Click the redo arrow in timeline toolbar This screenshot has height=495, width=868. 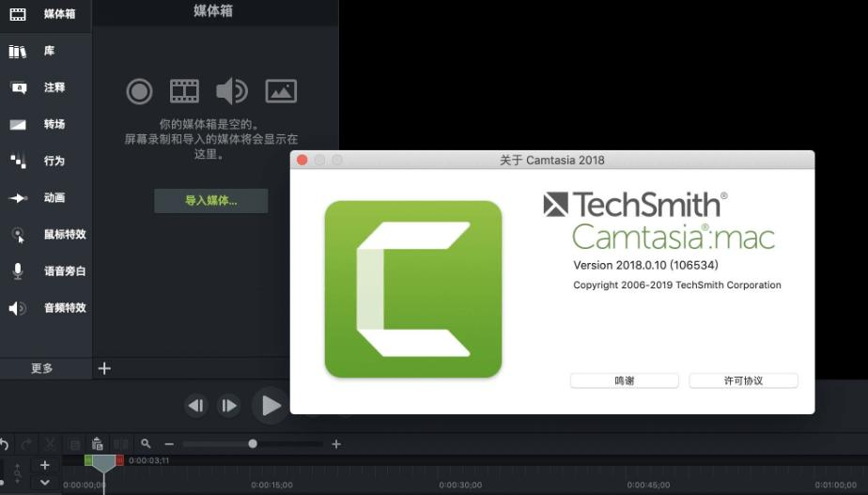(x=26, y=444)
